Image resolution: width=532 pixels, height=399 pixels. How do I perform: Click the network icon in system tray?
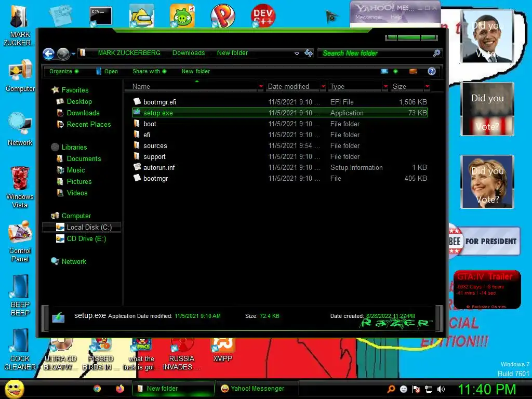coord(429,389)
